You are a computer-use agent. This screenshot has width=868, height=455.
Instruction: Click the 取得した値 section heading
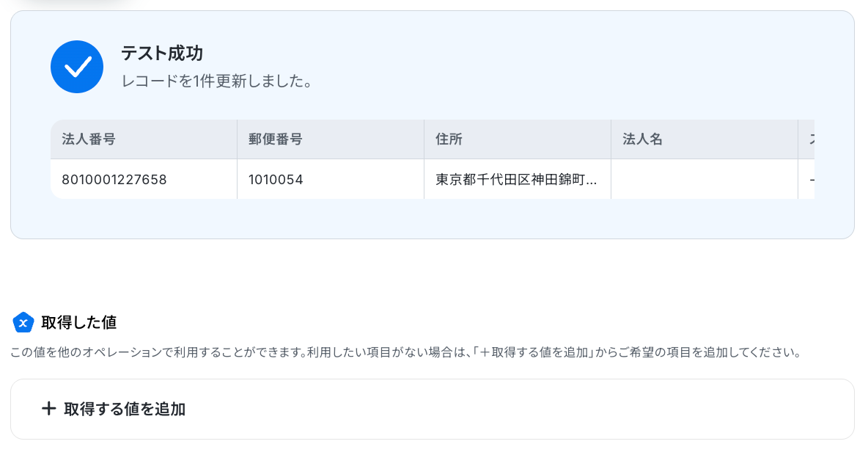tap(79, 322)
